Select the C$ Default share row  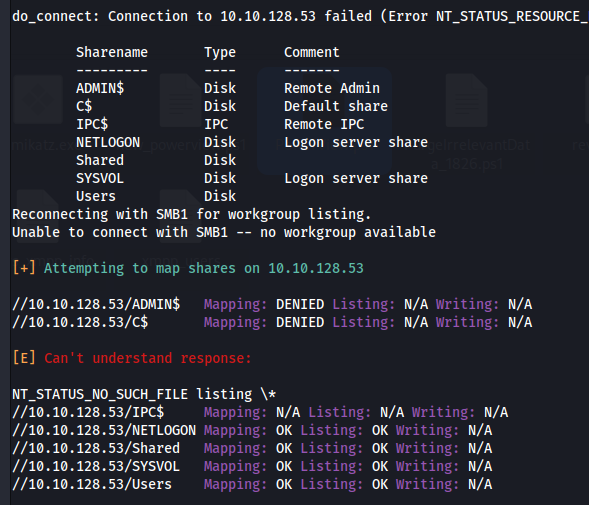coord(232,106)
